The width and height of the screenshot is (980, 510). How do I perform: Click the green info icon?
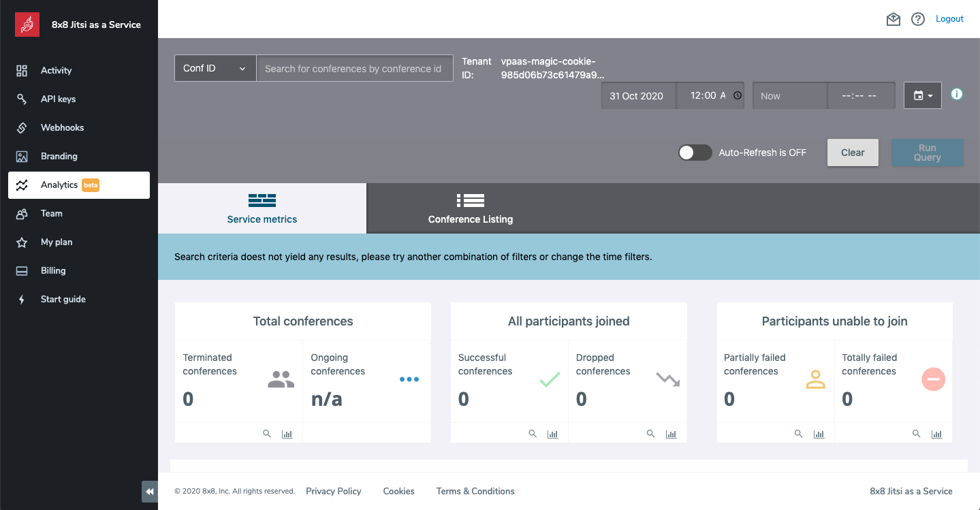coord(957,94)
